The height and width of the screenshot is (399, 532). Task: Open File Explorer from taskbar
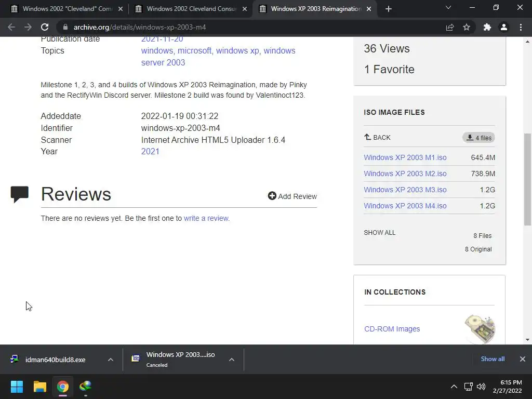(x=39, y=387)
